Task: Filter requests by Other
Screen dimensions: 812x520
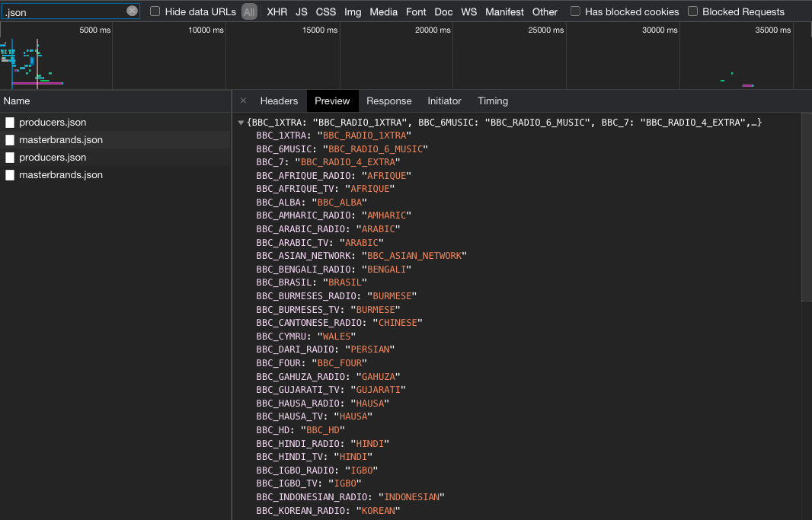Action: [x=545, y=12]
